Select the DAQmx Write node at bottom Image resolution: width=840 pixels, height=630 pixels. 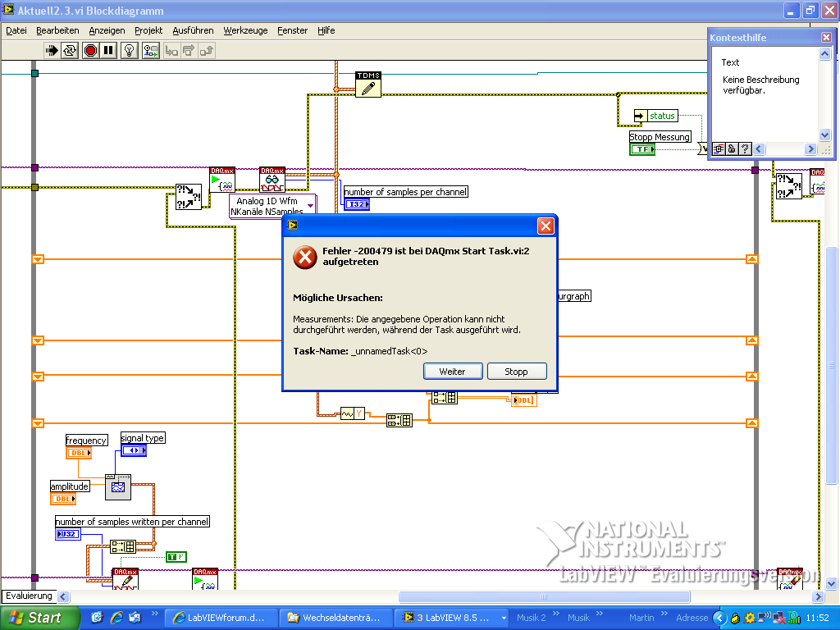(126, 579)
